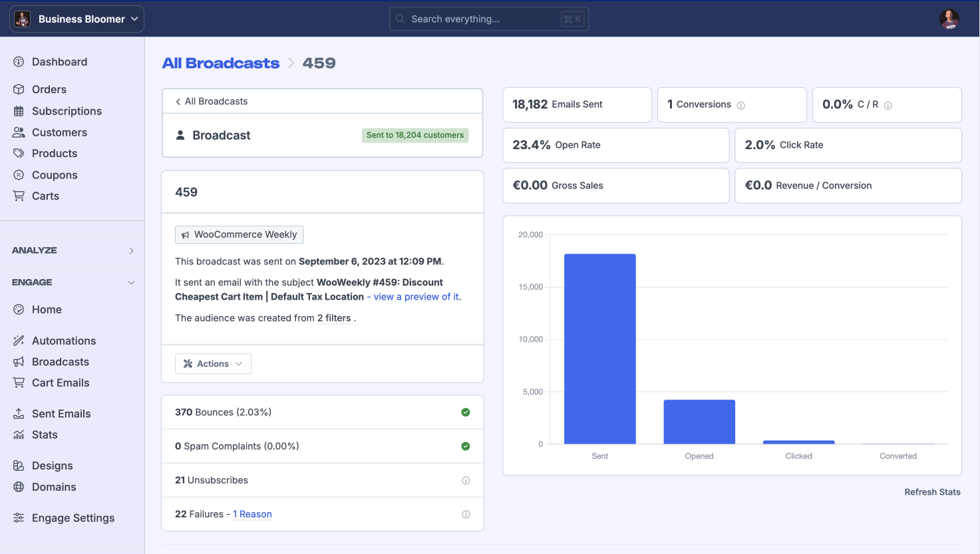Click the Coupons tag icon
Screen dimensions: 980x554
pyautogui.click(x=19, y=174)
